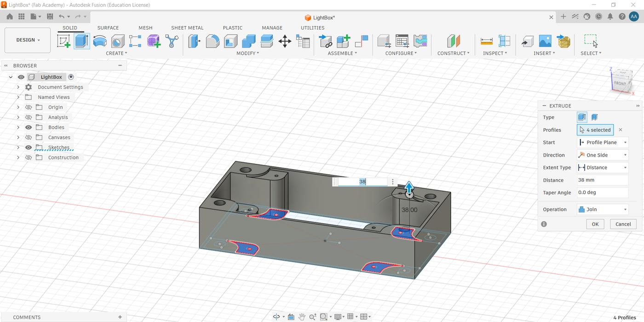The height and width of the screenshot is (322, 644).
Task: Open the Insert Canvas image icon
Action: [545, 41]
